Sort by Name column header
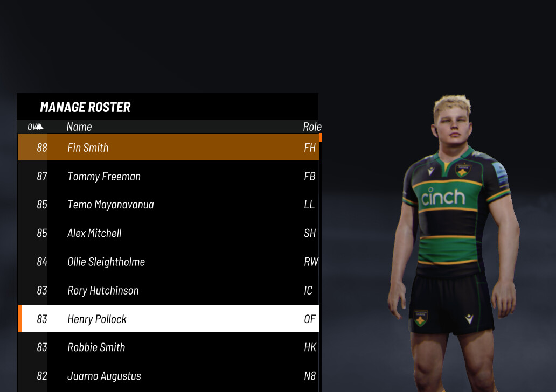 click(x=79, y=127)
